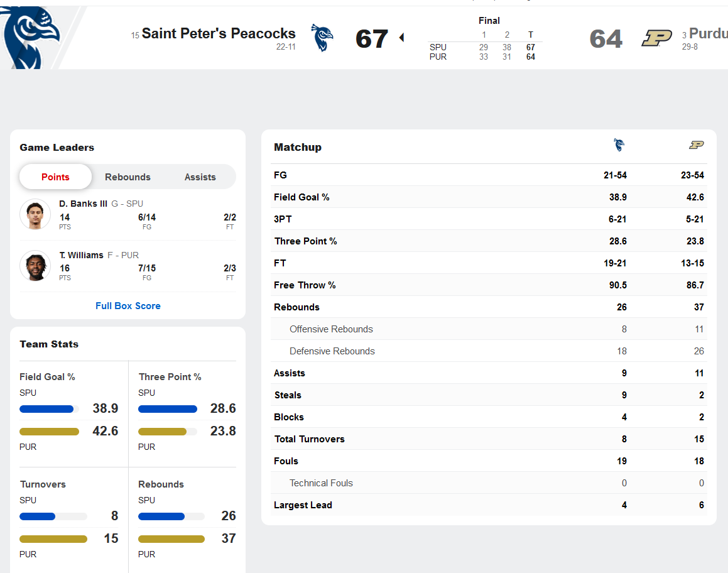
Task: Click the Purdue team name link
Action: point(708,33)
